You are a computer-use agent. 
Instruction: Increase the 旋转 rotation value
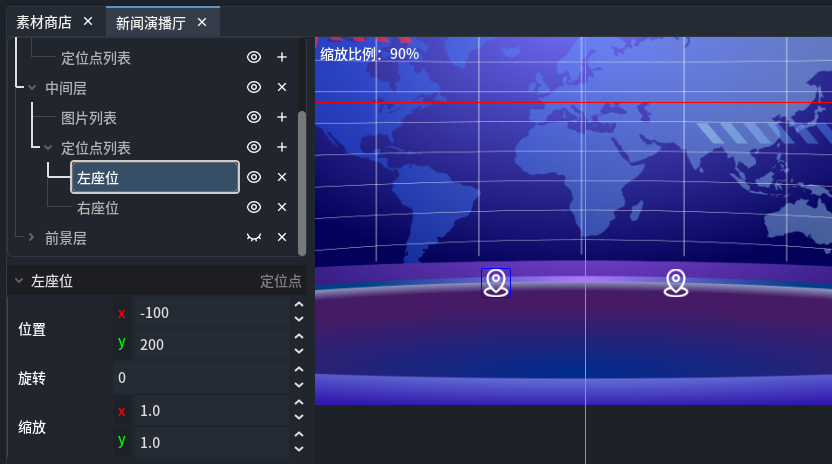[x=299, y=370]
